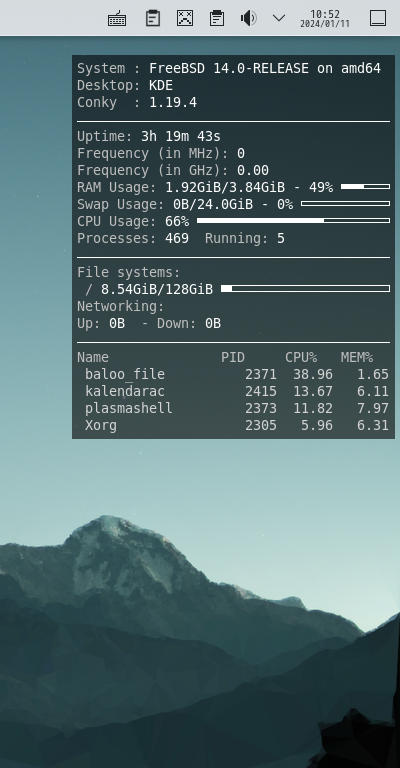Image resolution: width=400 pixels, height=768 pixels.
Task: Open the audio volume speaker icon
Action: tap(249, 18)
